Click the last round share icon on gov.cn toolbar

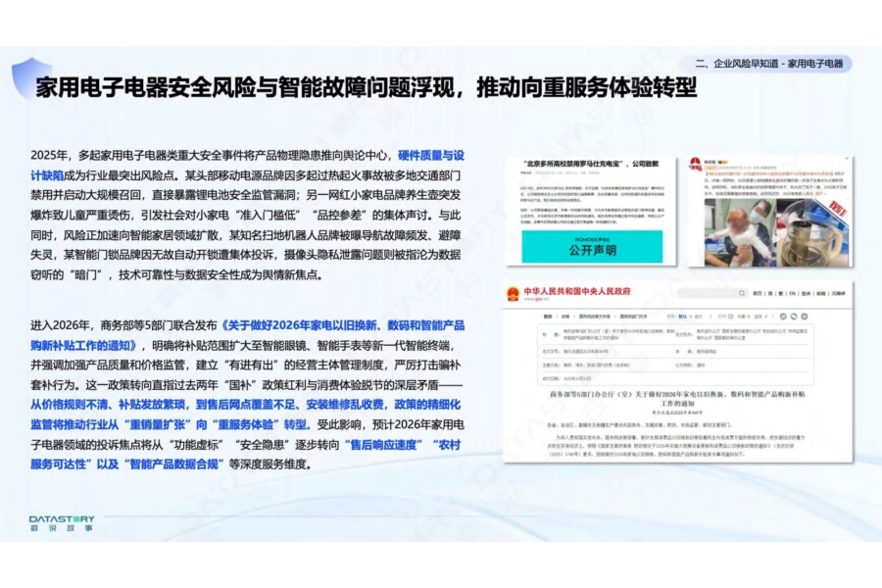coord(805,317)
